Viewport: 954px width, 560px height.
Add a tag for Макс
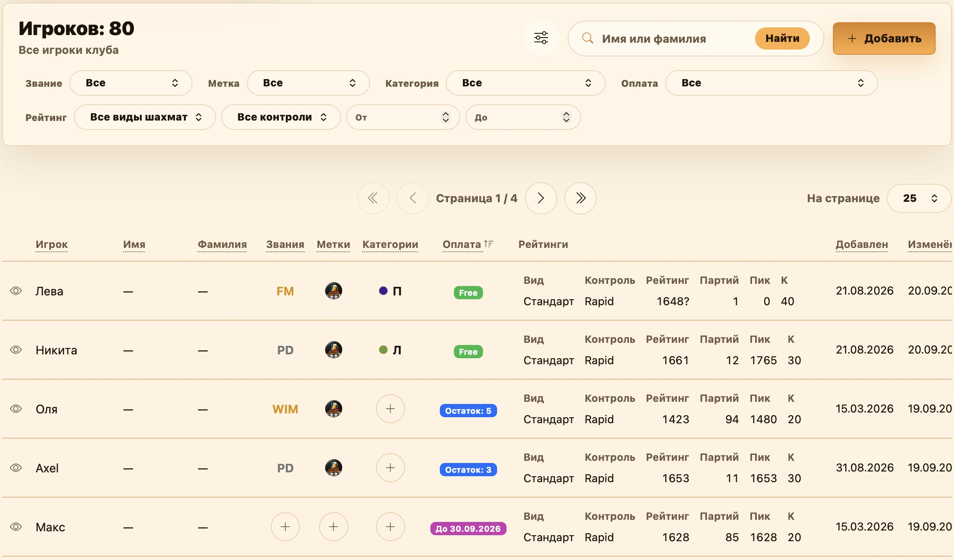[x=334, y=527]
